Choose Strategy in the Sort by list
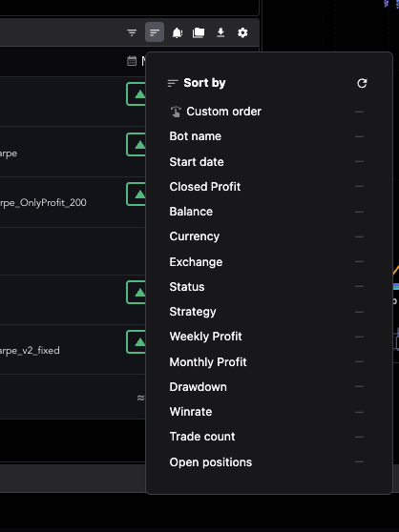This screenshot has height=532, width=399. click(x=193, y=312)
